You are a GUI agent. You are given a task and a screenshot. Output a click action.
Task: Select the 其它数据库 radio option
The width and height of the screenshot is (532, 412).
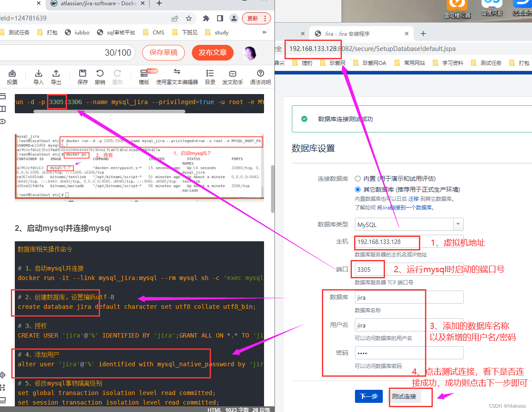[358, 189]
